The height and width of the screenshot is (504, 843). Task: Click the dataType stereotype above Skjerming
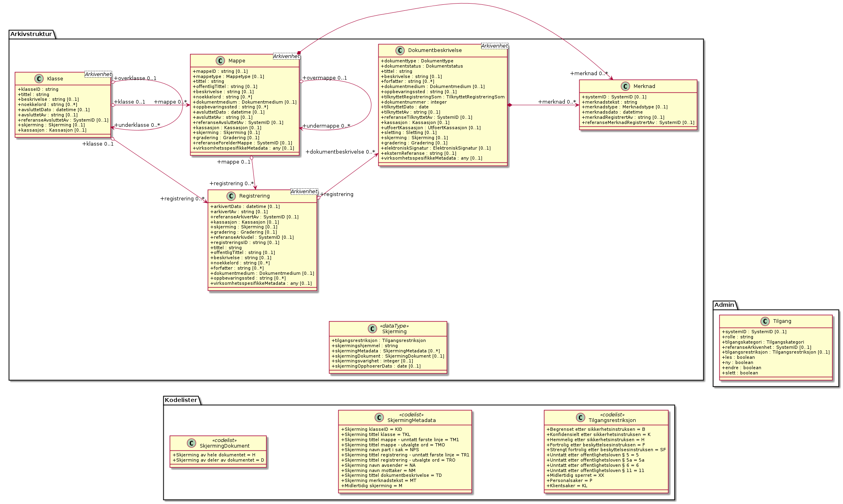coord(394,326)
